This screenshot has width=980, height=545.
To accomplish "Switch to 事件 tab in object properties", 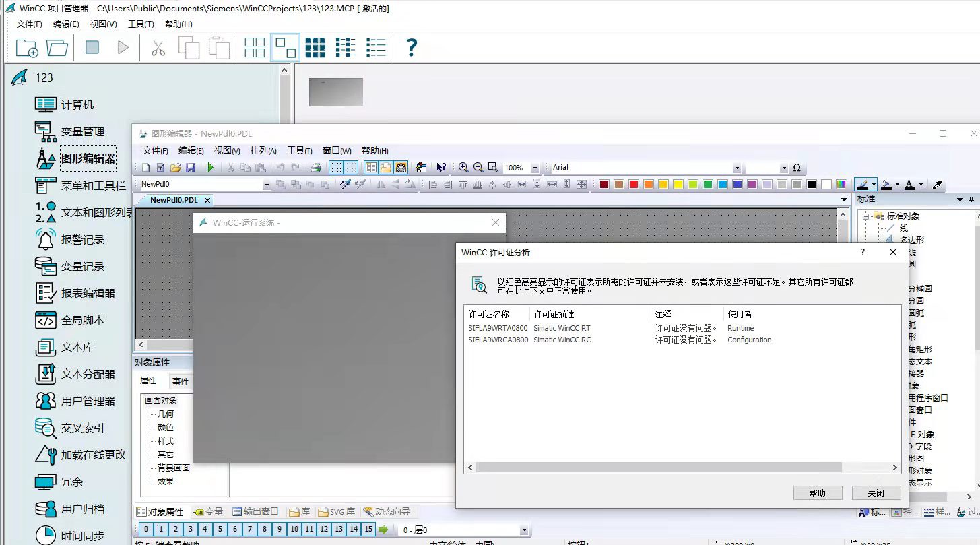I will 181,381.
